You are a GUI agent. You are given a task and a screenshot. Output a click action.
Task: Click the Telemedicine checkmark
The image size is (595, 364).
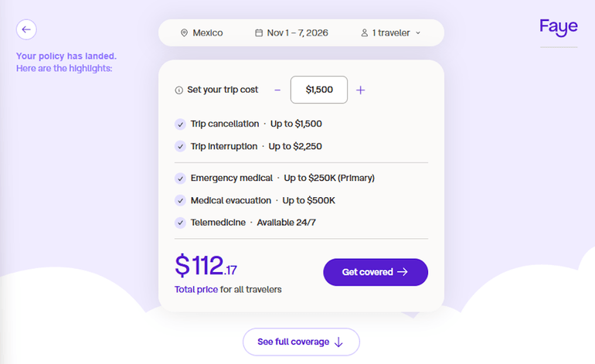(x=180, y=223)
